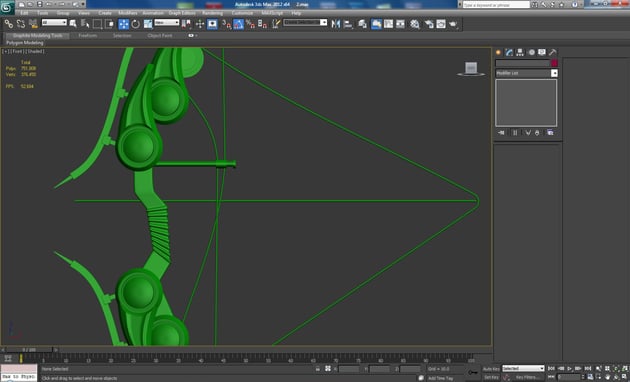
Task: Open the Display command panel tab
Action: 542,52
